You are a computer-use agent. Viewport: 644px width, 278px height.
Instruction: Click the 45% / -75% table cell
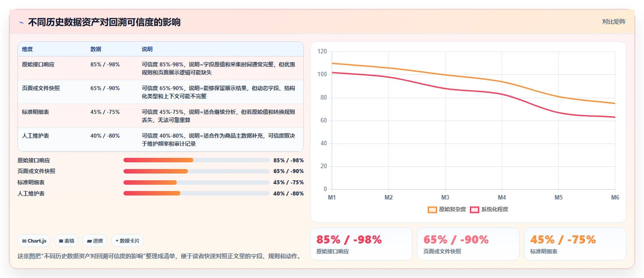105,112
